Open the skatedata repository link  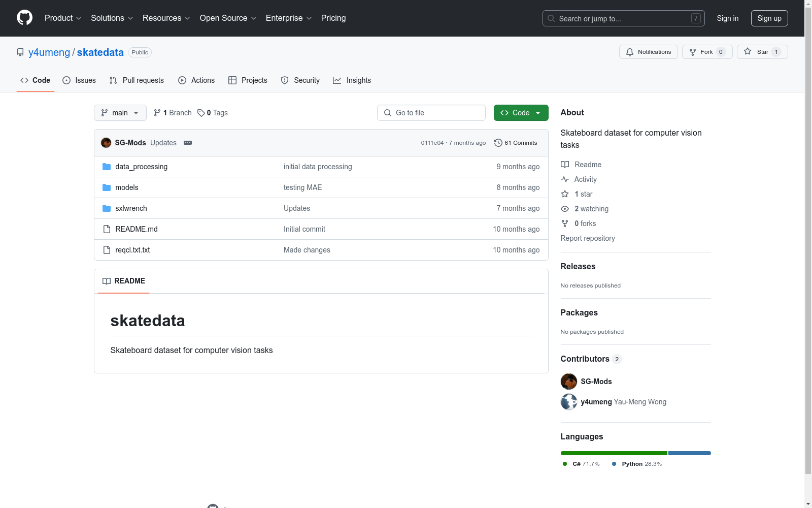[x=100, y=52]
